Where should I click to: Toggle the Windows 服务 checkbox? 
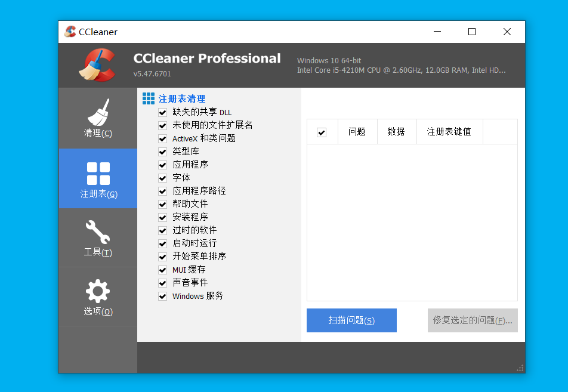tap(163, 297)
